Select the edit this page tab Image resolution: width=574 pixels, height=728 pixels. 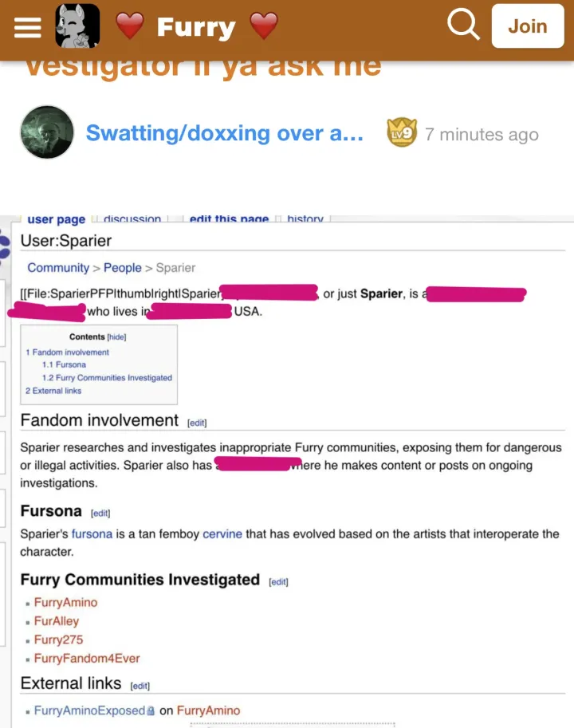(x=229, y=219)
